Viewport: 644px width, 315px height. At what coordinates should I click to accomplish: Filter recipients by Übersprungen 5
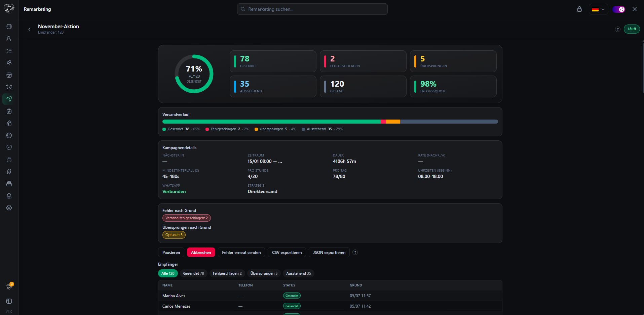tap(264, 273)
